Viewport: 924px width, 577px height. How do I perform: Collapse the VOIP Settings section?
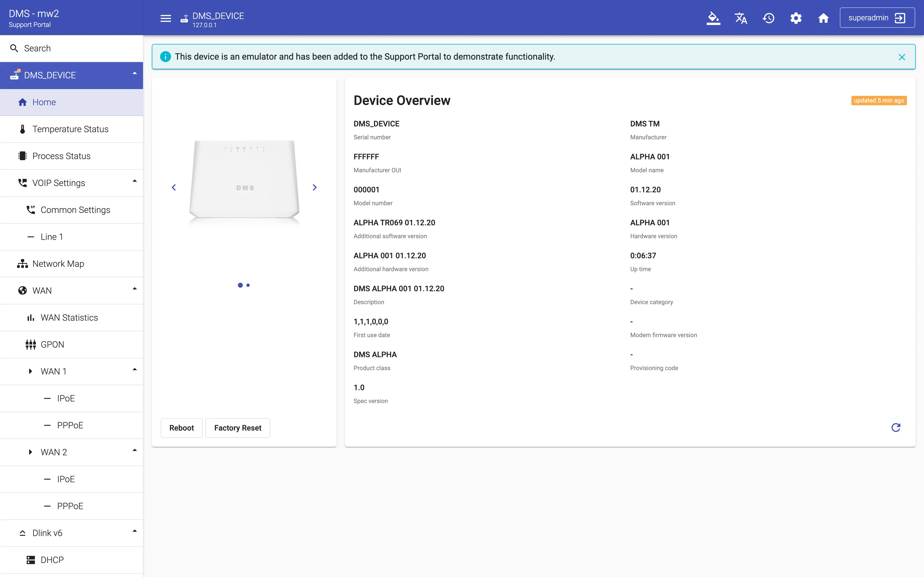coord(134,181)
